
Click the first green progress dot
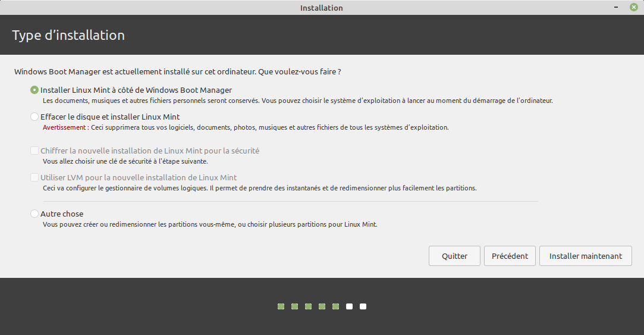tap(281, 306)
